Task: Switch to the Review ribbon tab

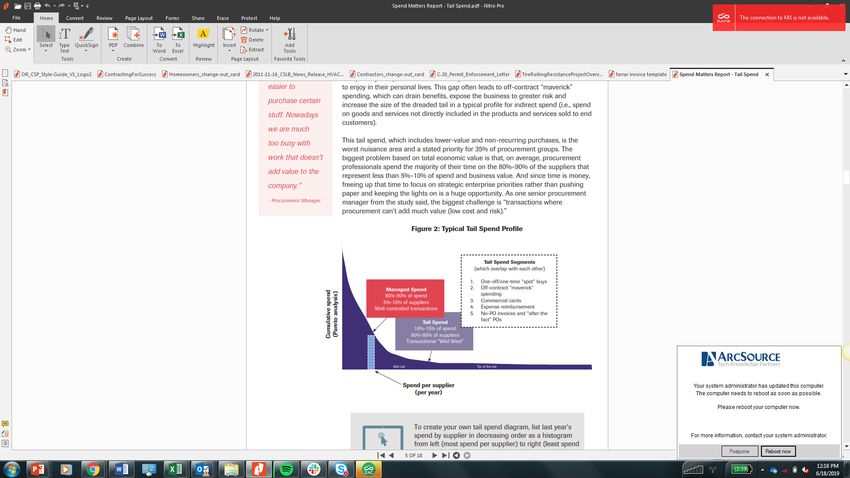Action: (104, 18)
